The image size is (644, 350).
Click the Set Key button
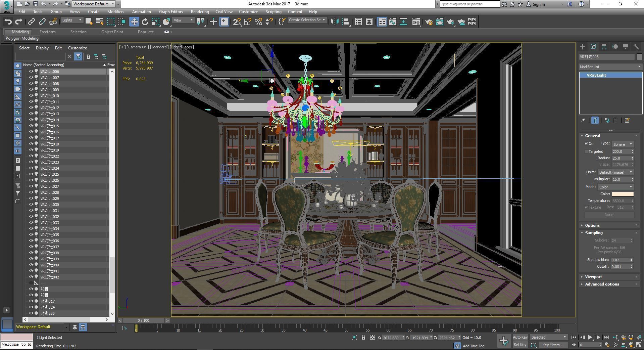(x=520, y=345)
